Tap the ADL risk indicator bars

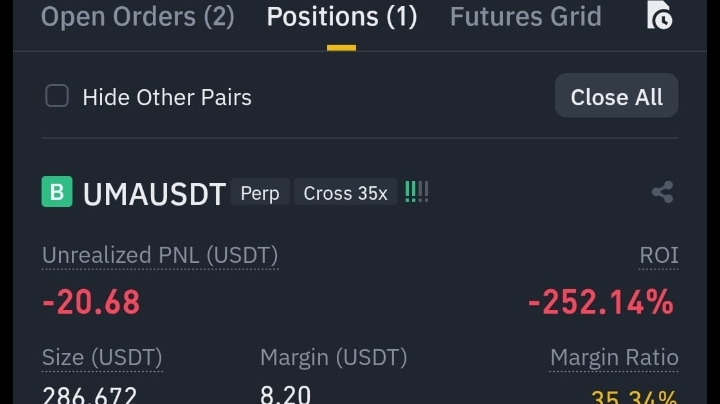click(x=416, y=192)
